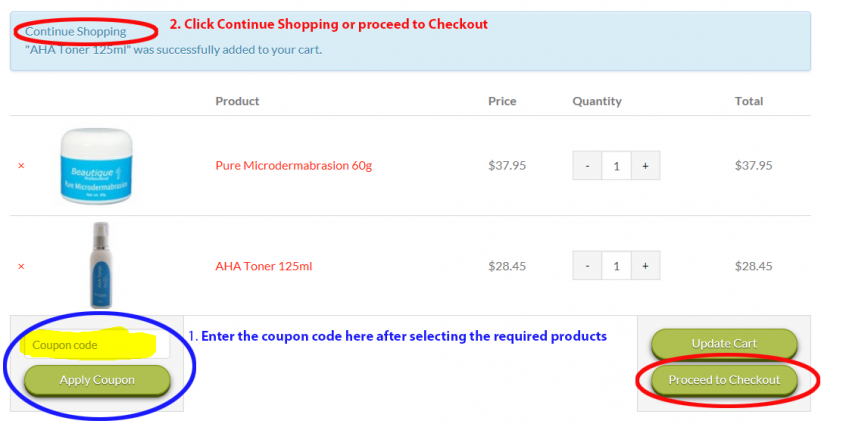Proceed to Checkout

click(x=724, y=380)
